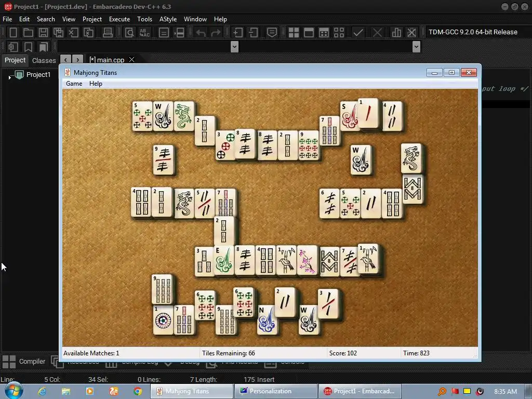Viewport: 532px width, 399px height.
Task: Click the 3 of circles mahjong tile
Action: coord(225,145)
